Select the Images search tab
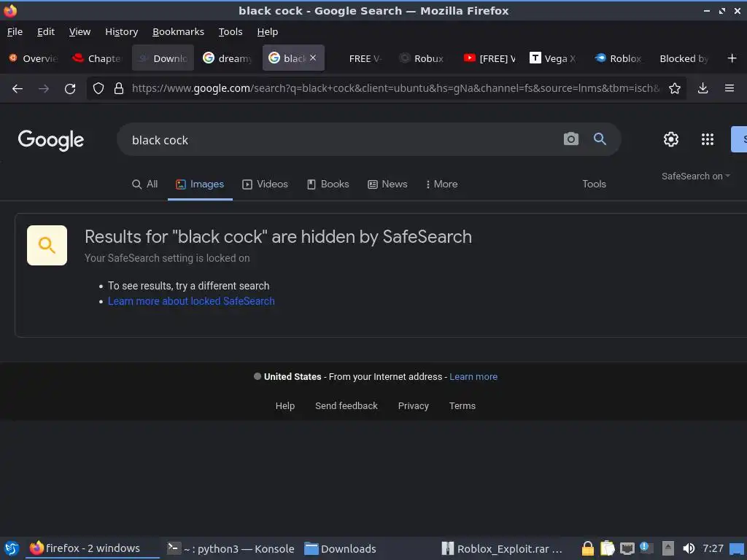 pos(200,184)
